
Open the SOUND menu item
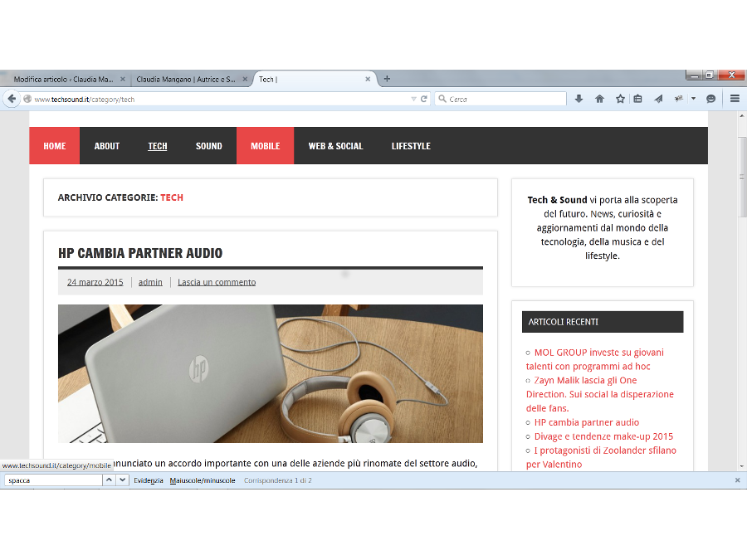[x=208, y=146]
